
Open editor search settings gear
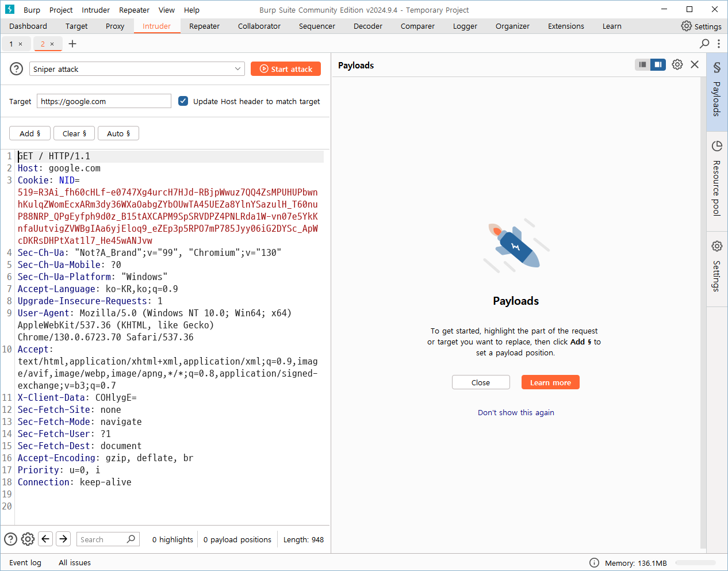pos(28,539)
